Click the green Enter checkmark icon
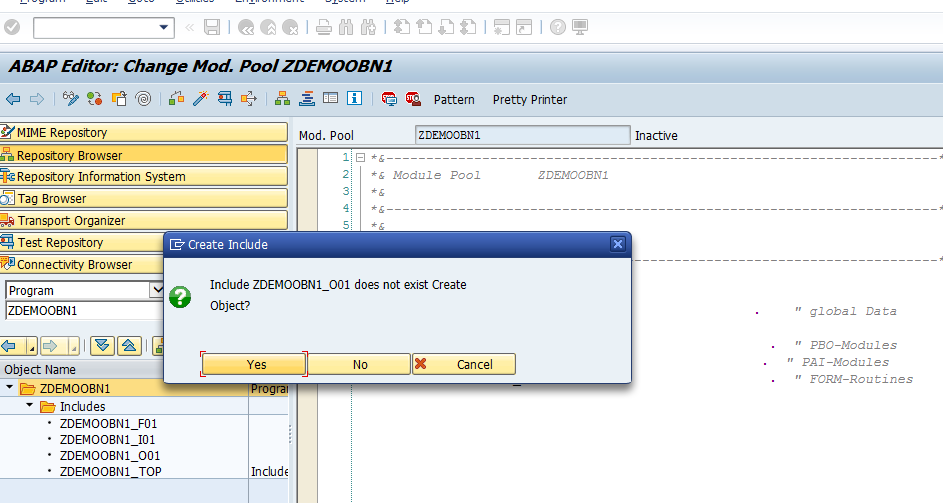Viewport: 943px width, 503px height. pyautogui.click(x=12, y=27)
